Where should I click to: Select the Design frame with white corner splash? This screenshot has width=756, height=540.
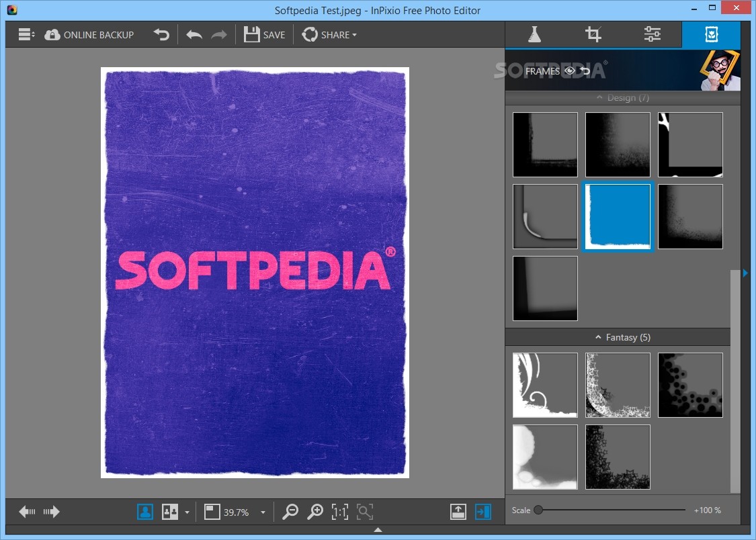[690, 144]
